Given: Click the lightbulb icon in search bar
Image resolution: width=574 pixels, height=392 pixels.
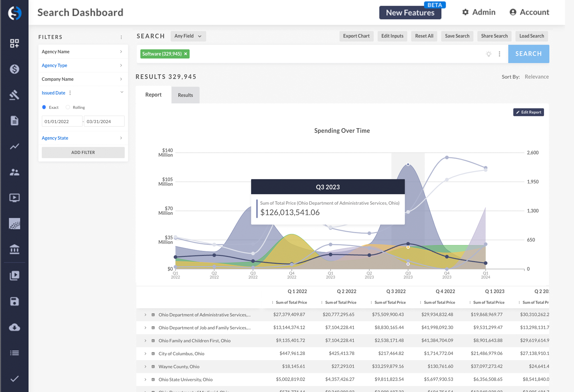Looking at the screenshot, I should pyautogui.click(x=489, y=54).
